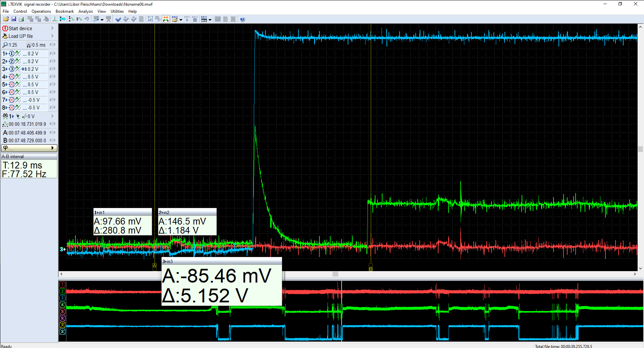Click the Open file toolbar icon
The width and height of the screenshot is (644, 348).
[6, 19]
